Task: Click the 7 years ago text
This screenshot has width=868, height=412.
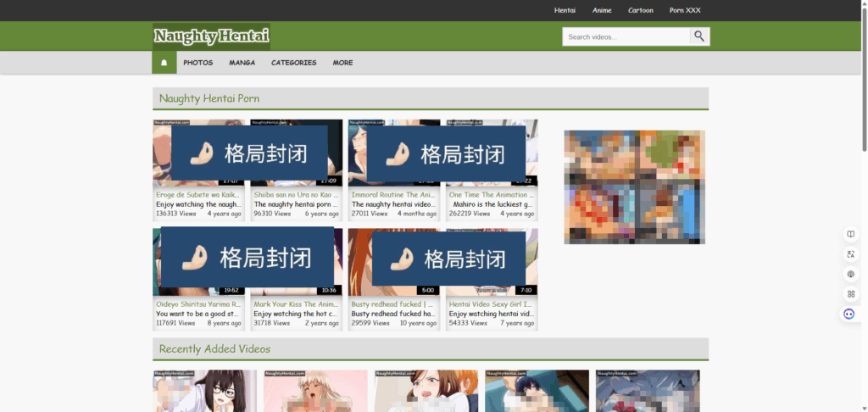Action: 518,323
